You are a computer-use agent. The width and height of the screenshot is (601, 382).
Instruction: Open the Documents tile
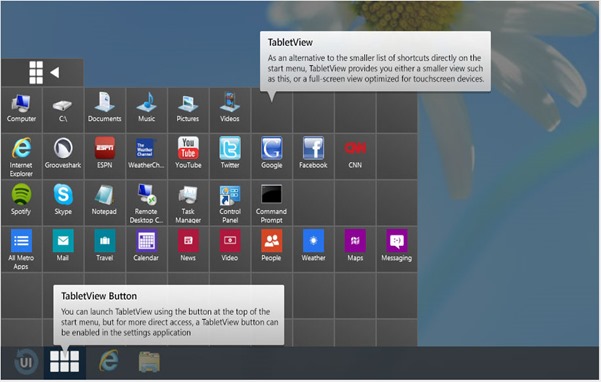point(105,110)
